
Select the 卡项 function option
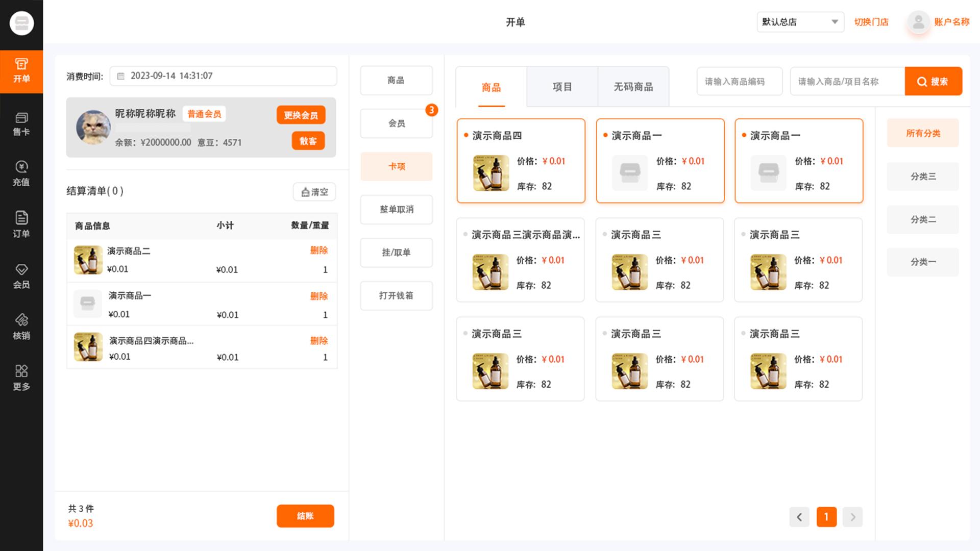coord(396,166)
